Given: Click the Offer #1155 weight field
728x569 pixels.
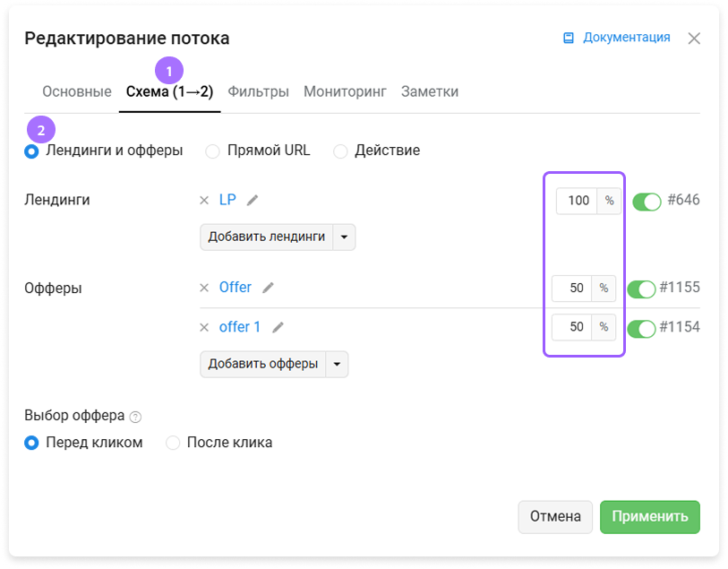Looking at the screenshot, I should click(x=571, y=288).
